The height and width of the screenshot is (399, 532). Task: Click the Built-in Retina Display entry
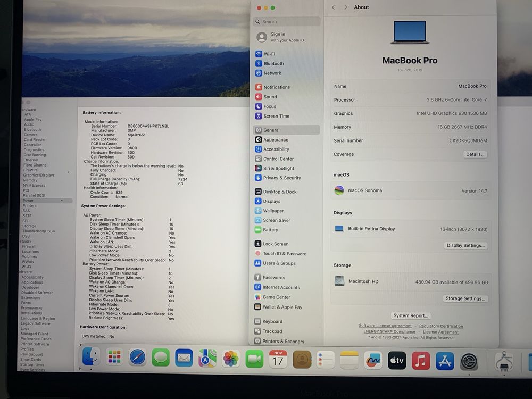coord(411,229)
